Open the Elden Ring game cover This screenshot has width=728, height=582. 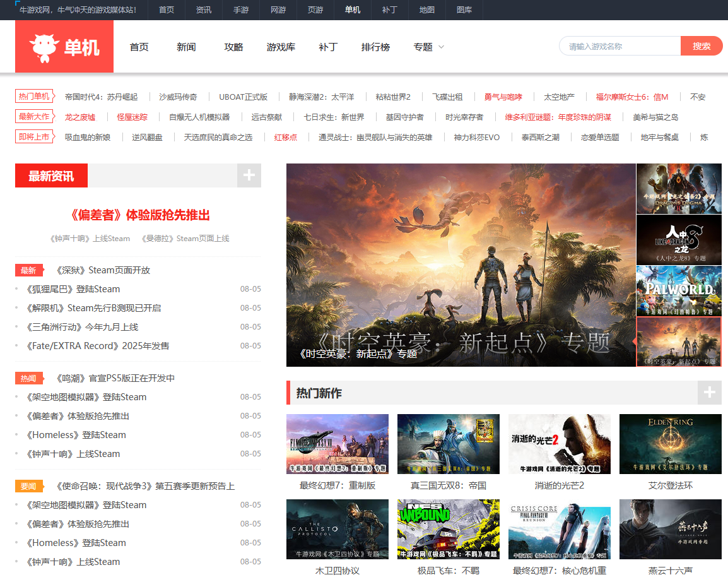tap(670, 444)
